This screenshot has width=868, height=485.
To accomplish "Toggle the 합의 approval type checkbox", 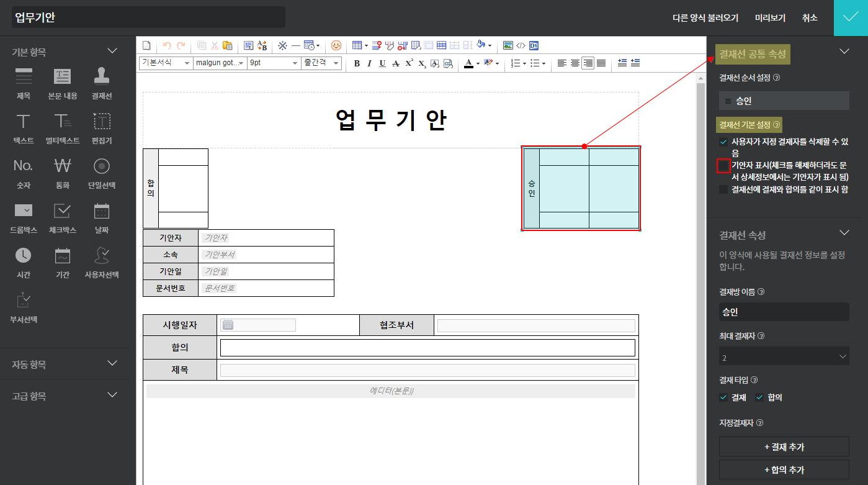I will coord(759,397).
